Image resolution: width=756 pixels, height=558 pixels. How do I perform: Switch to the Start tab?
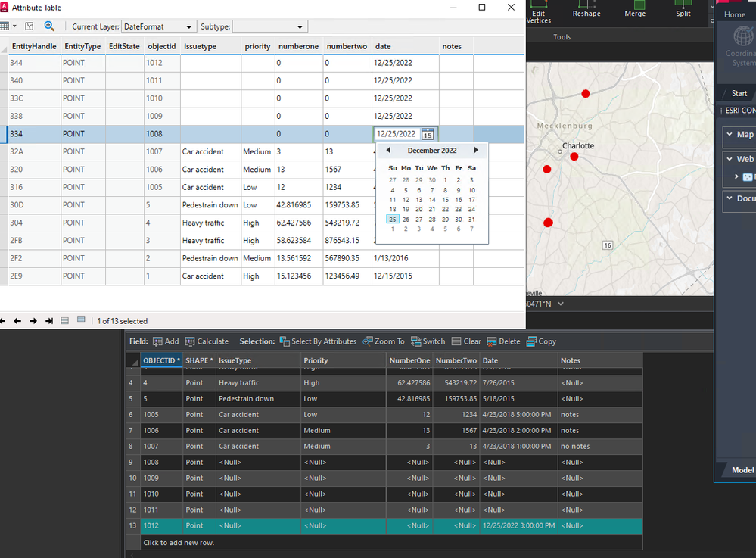738,93
